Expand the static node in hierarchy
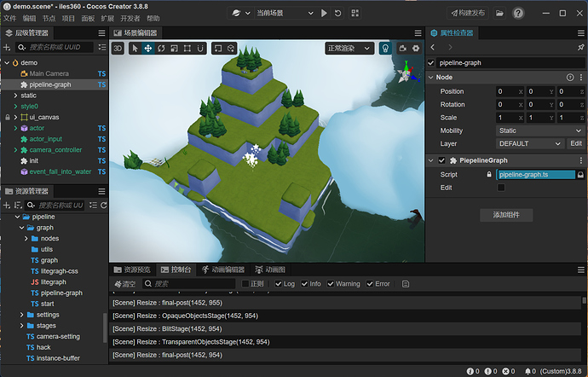The image size is (588, 377). coord(15,96)
